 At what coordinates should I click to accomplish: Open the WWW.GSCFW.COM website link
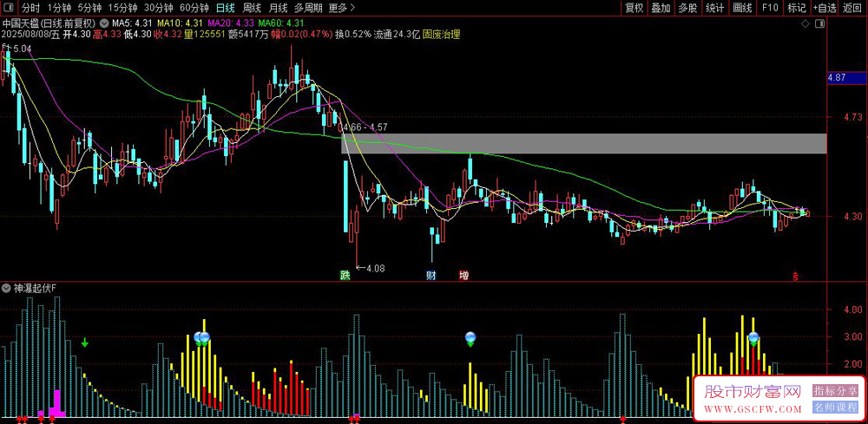(x=753, y=409)
